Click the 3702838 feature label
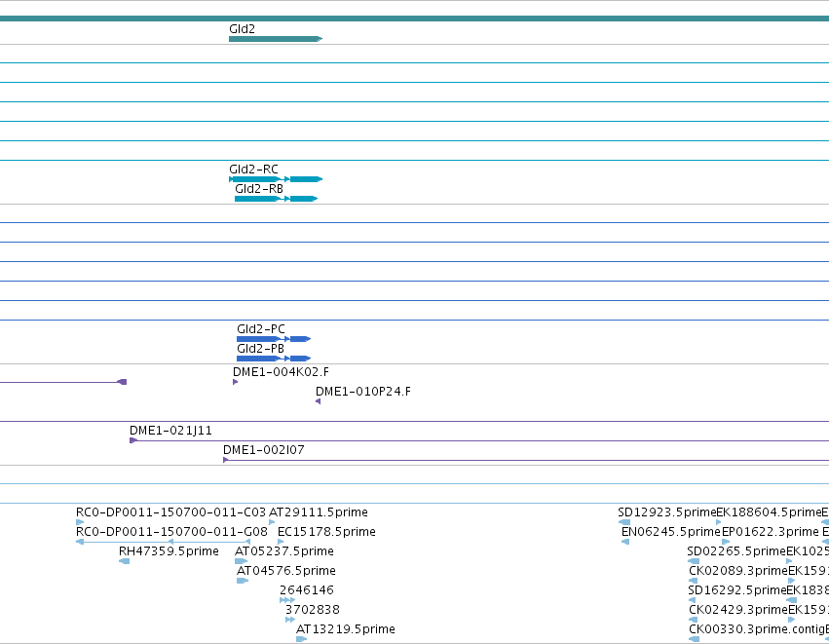 pyautogui.click(x=313, y=610)
